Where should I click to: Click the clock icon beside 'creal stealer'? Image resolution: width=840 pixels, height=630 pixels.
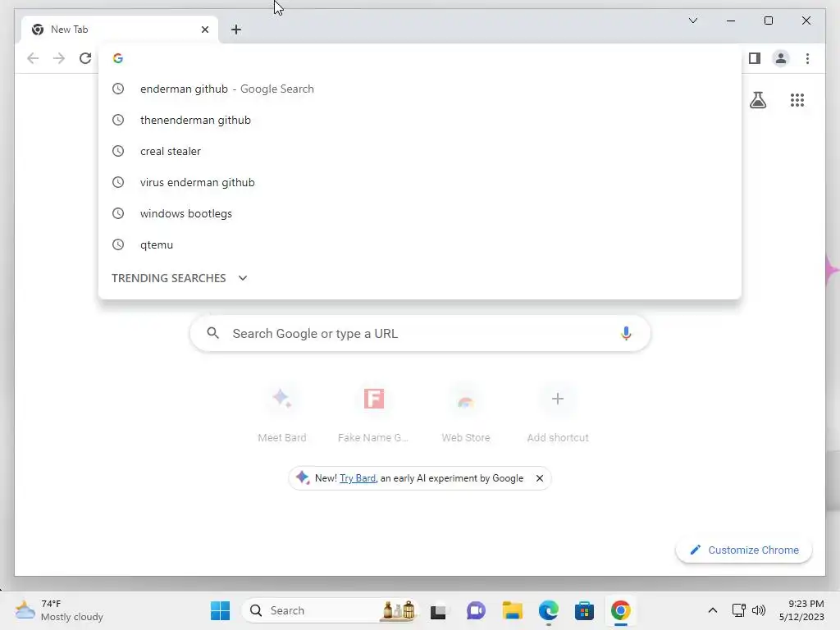118,151
